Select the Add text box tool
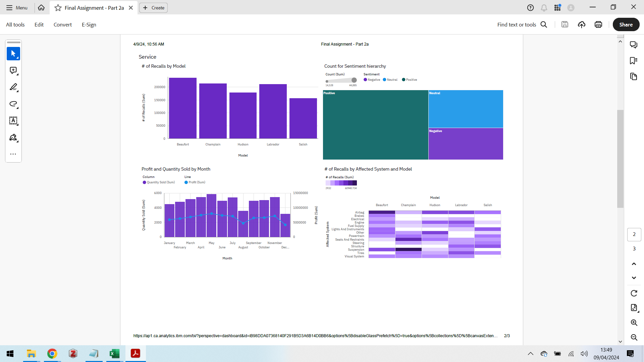 click(13, 121)
